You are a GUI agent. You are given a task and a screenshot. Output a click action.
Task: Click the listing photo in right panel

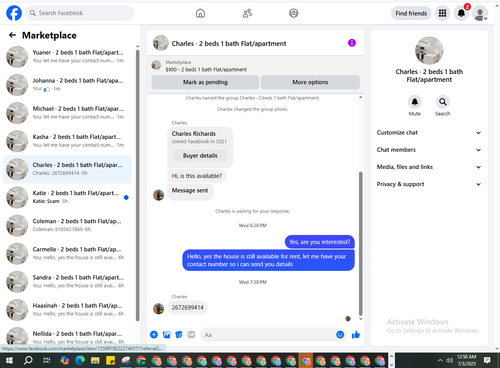coord(429,50)
